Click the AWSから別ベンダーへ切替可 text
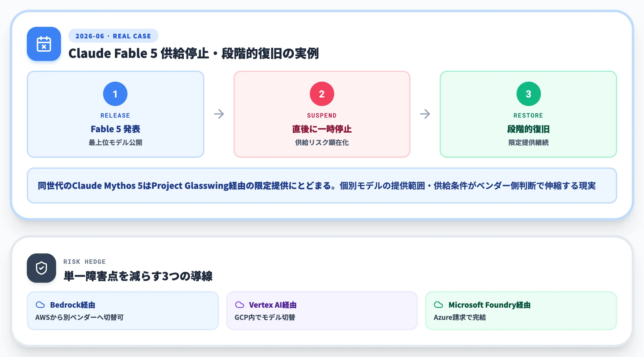The height and width of the screenshot is (357, 644). pos(80,317)
